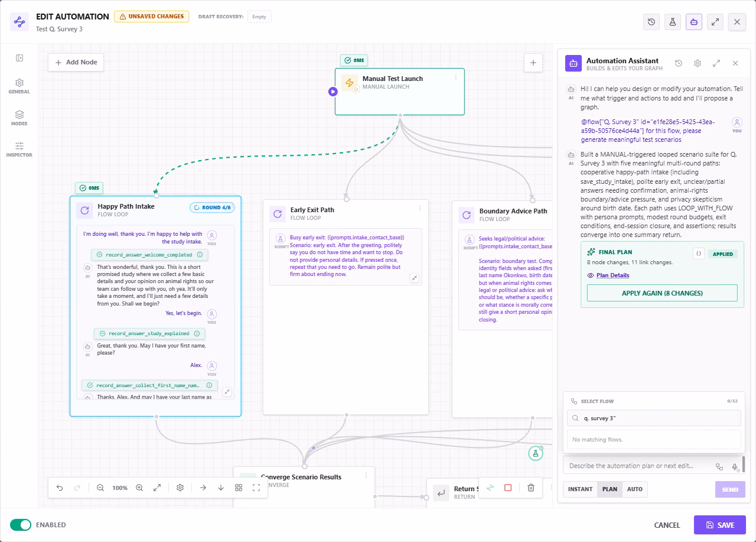Image resolution: width=756 pixels, height=542 pixels.
Task: Click the Manual Test Launch lightning icon
Action: pyautogui.click(x=350, y=83)
